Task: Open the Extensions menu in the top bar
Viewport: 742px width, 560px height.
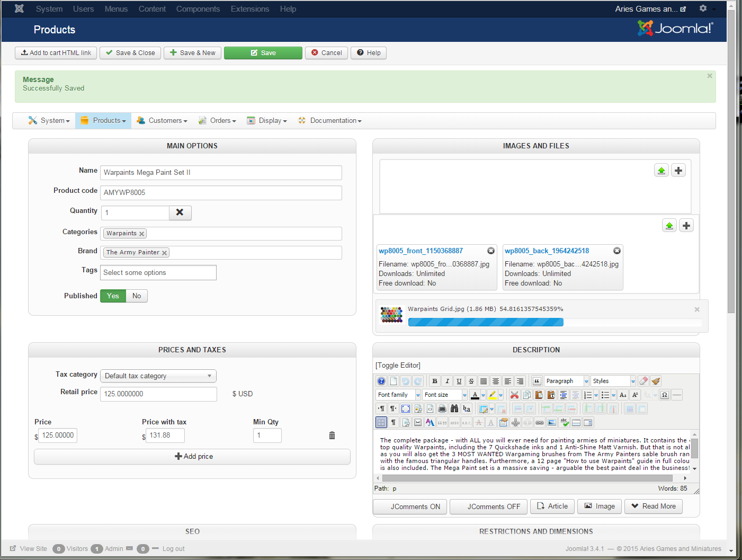Action: coord(250,9)
